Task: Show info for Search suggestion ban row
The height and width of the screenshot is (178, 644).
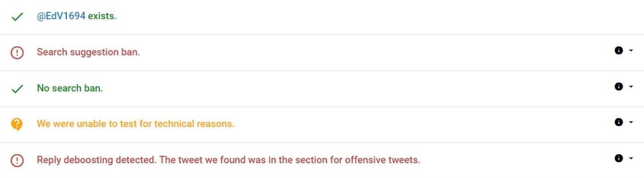Action: (x=619, y=50)
